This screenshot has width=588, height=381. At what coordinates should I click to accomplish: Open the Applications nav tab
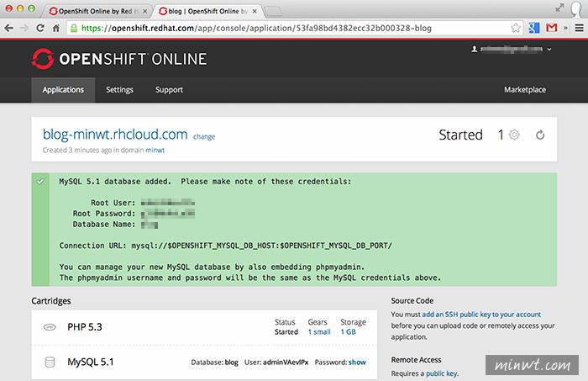[63, 90]
